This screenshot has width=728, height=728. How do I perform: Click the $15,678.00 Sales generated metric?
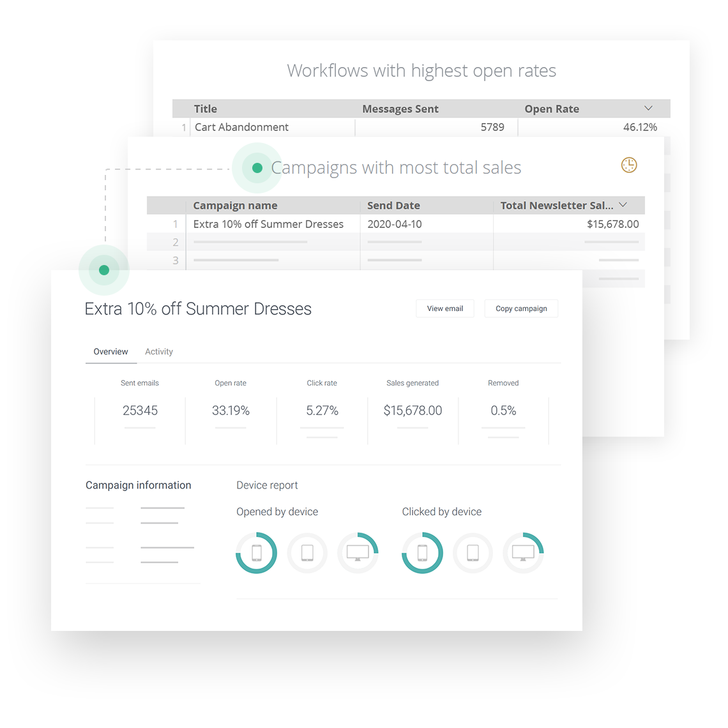(413, 411)
